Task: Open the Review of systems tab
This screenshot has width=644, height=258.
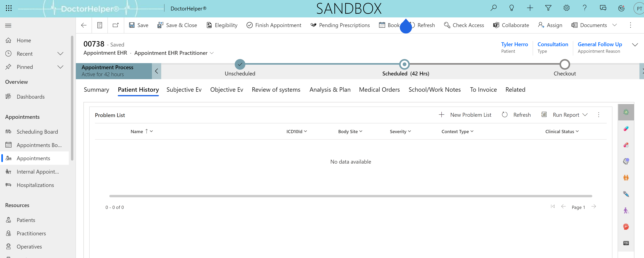Action: (276, 90)
